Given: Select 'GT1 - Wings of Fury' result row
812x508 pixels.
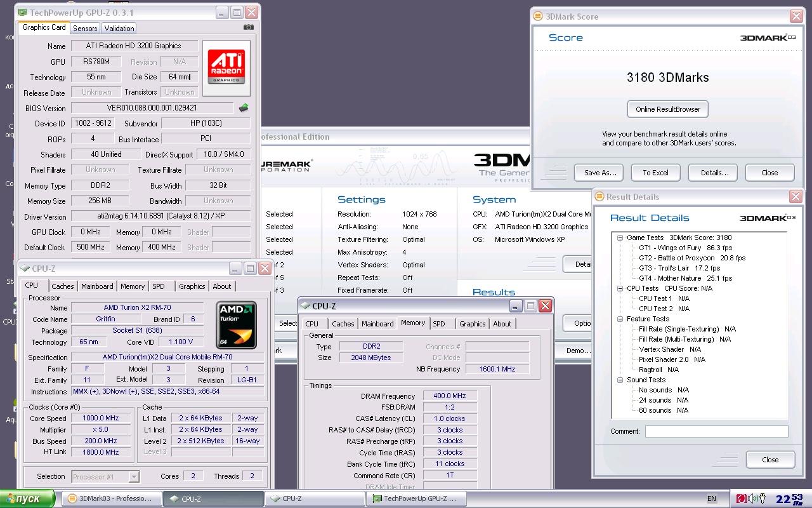Looking at the screenshot, I should (685, 248).
